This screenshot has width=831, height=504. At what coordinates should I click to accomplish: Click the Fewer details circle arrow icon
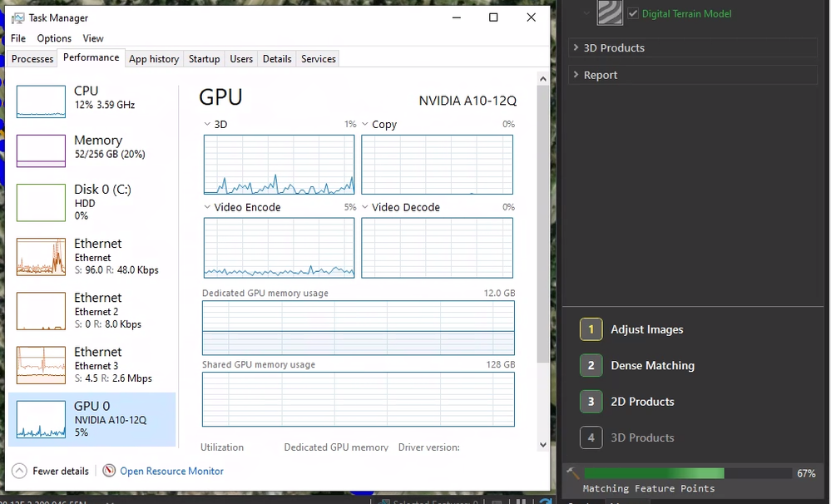point(19,471)
